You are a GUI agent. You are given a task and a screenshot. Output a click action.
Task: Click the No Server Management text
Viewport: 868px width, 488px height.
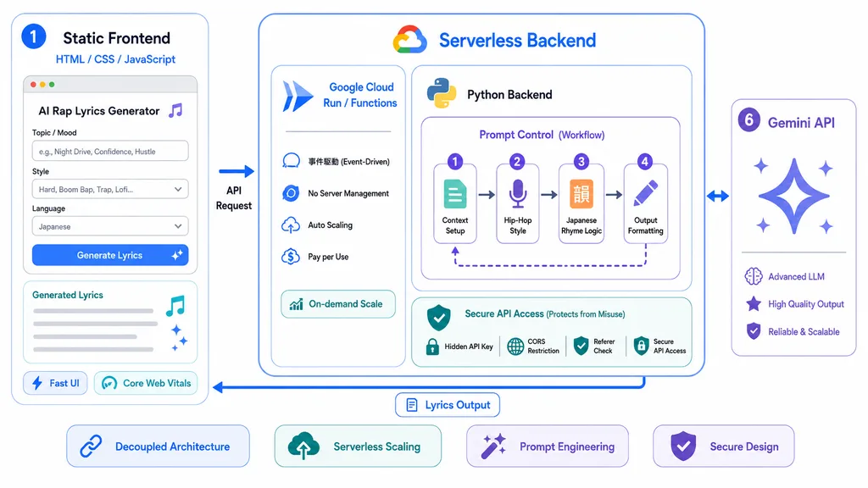(348, 193)
